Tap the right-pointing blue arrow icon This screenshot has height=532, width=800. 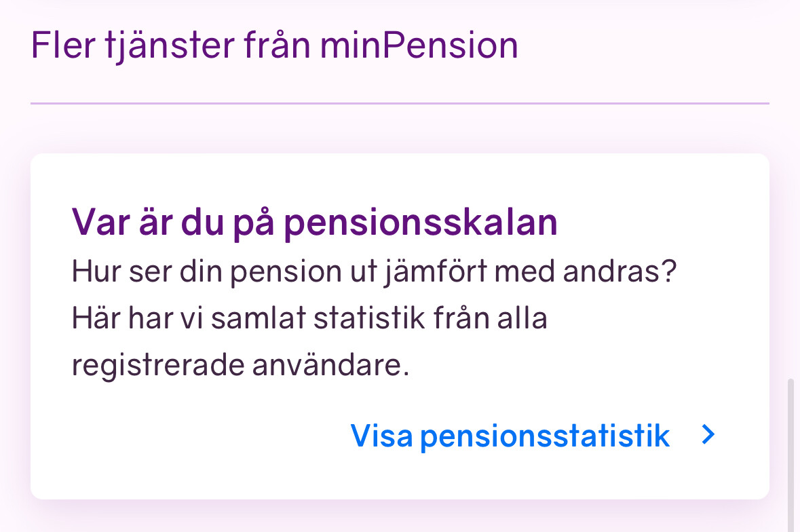pos(708,435)
